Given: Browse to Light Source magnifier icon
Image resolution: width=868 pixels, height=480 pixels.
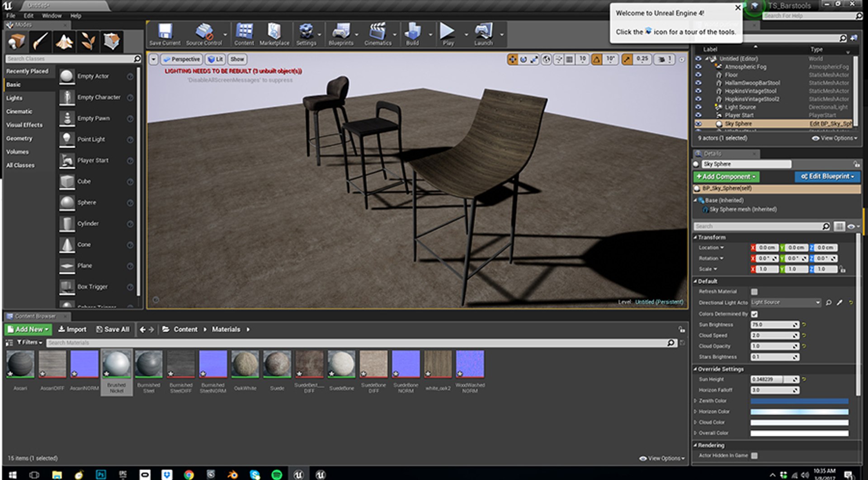Looking at the screenshot, I should (x=829, y=302).
